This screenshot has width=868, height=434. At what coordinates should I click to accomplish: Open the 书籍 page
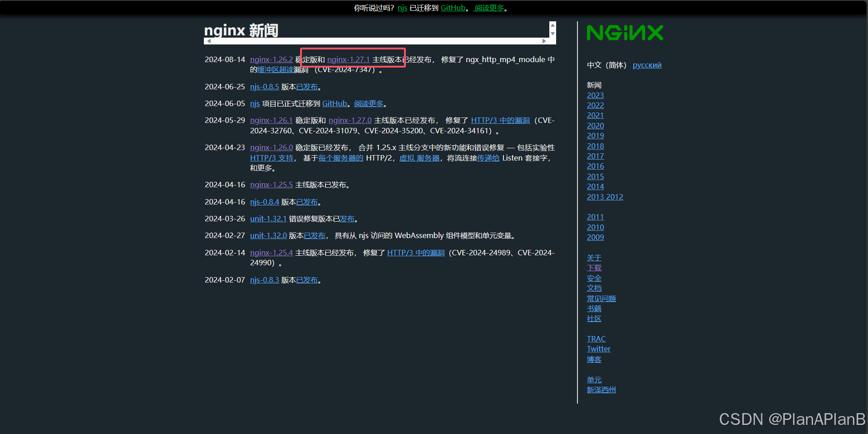[x=594, y=309]
